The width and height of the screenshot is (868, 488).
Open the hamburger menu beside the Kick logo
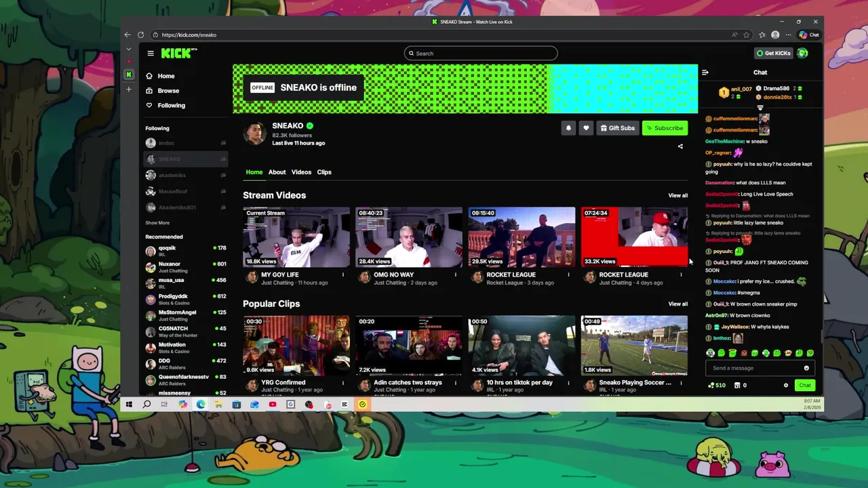(151, 54)
